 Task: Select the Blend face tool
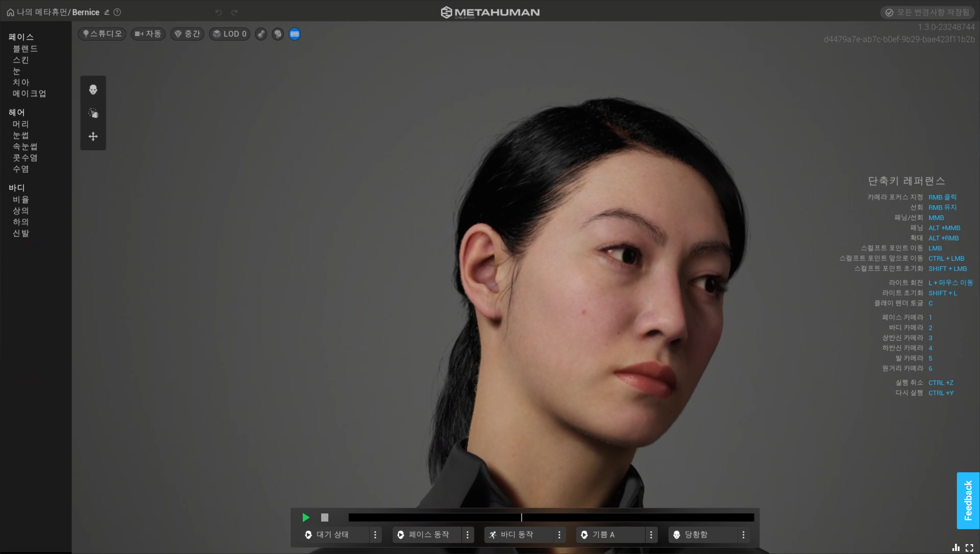[93, 90]
